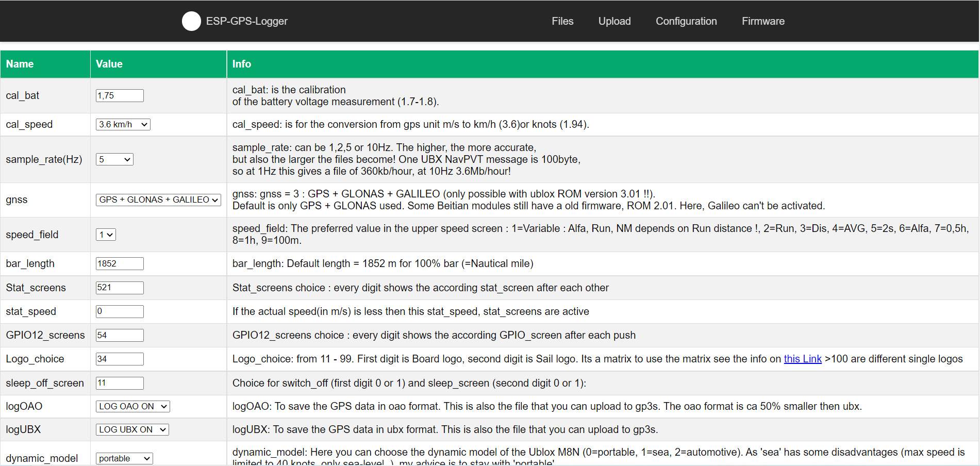Open the Files page

click(562, 21)
